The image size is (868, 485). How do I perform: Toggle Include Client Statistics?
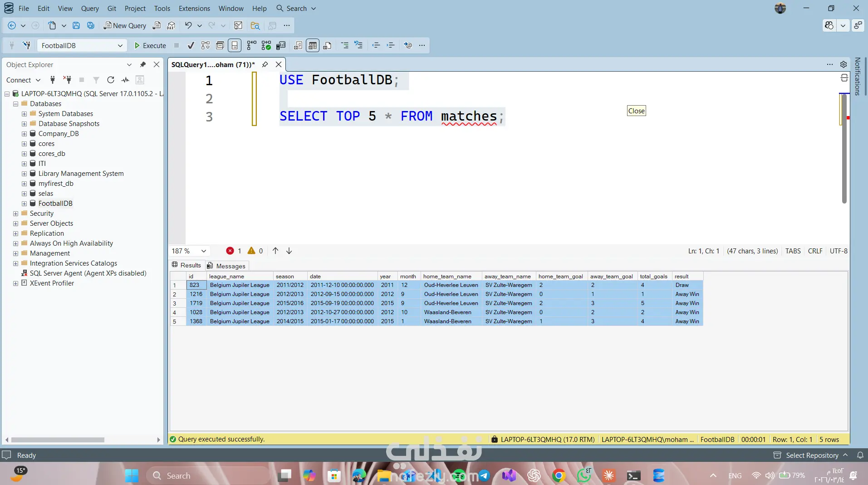(281, 45)
